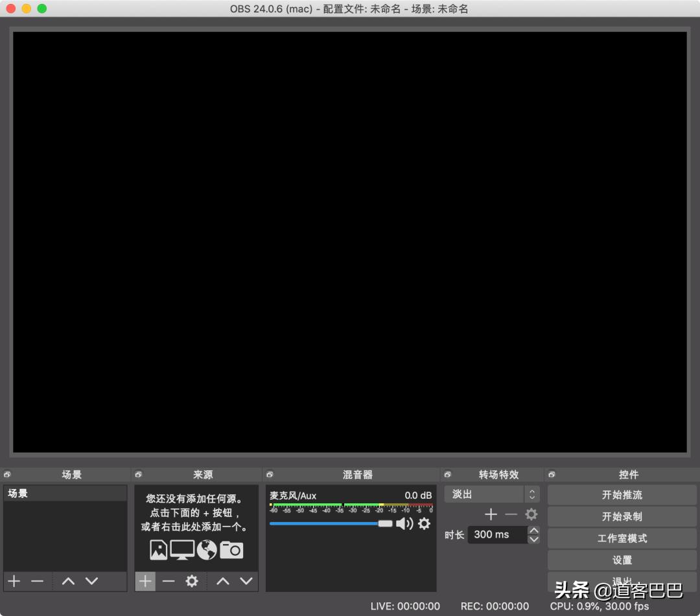Remove a transition with the minus icon
The image size is (700, 616).
(511, 514)
